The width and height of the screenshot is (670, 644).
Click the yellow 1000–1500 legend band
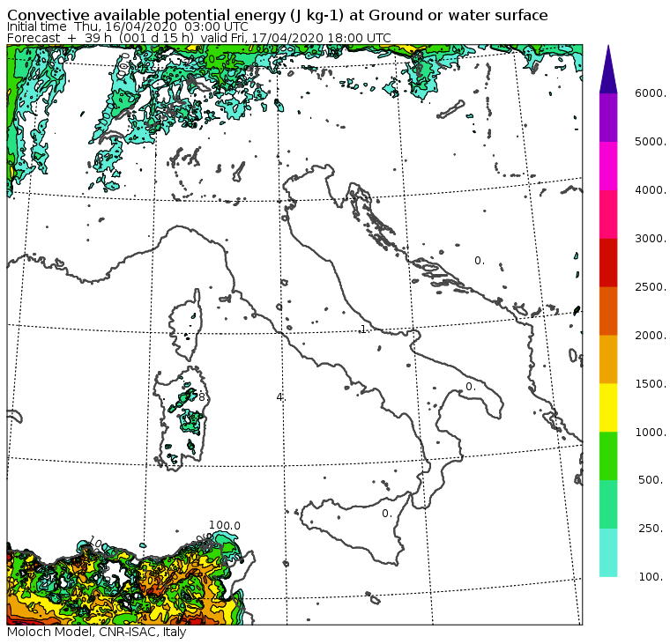pyautogui.click(x=608, y=407)
